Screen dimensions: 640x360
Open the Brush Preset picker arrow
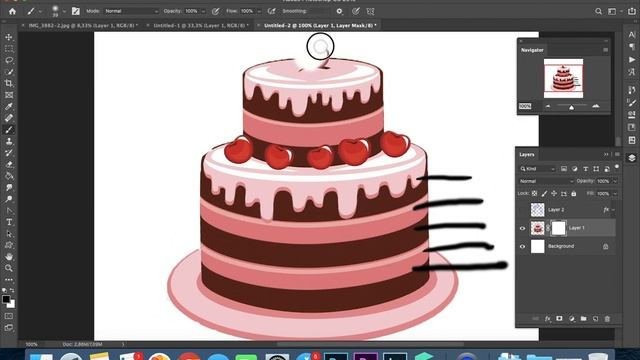click(64, 11)
